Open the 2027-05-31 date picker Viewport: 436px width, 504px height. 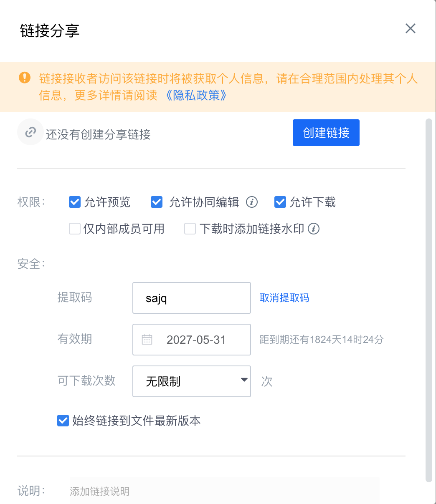(x=192, y=340)
